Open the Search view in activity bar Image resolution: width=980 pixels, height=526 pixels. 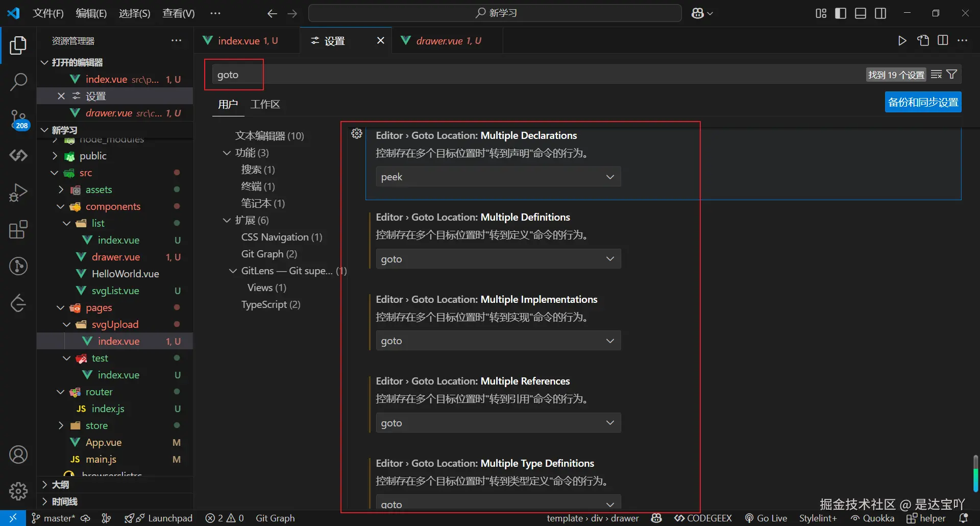point(18,82)
